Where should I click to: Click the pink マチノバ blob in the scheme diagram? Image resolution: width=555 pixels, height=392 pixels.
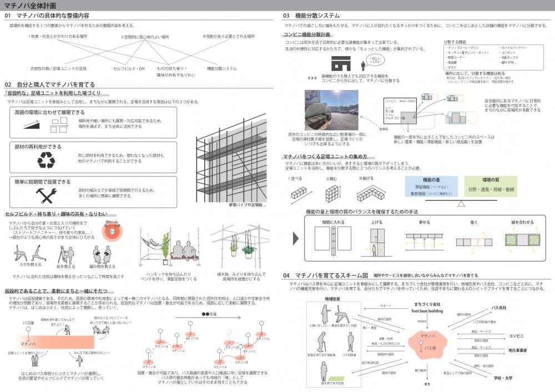[x=428, y=344]
